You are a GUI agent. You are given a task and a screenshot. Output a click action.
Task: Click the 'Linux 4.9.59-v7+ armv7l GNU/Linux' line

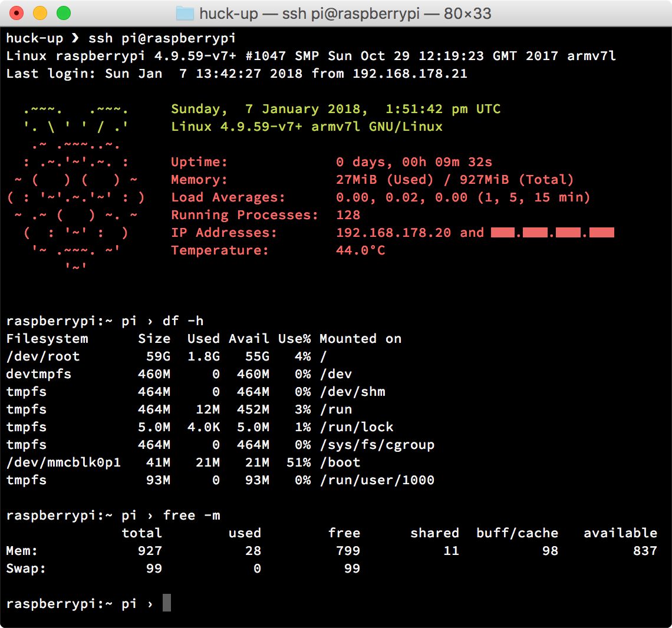(x=307, y=127)
